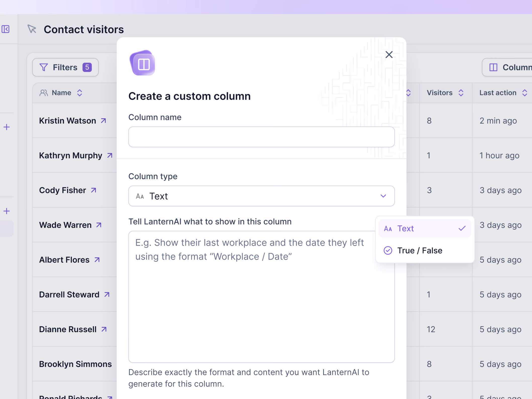
Task: Click the Kristin Watson name text
Action: [68, 121]
